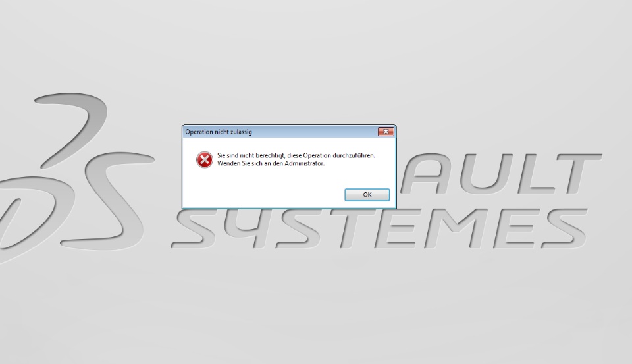
Task: Click the 'SYSTEMES' wordmark in the background
Action: pyautogui.click(x=379, y=228)
